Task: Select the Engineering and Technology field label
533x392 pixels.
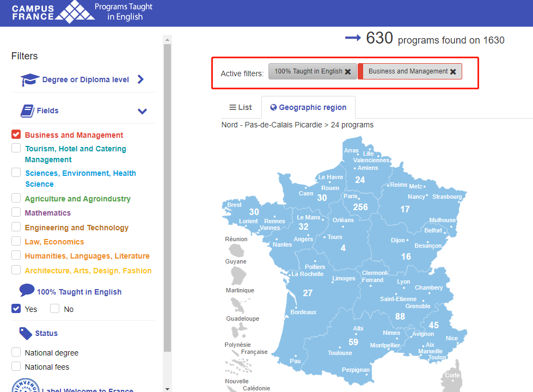Action: 77,228
